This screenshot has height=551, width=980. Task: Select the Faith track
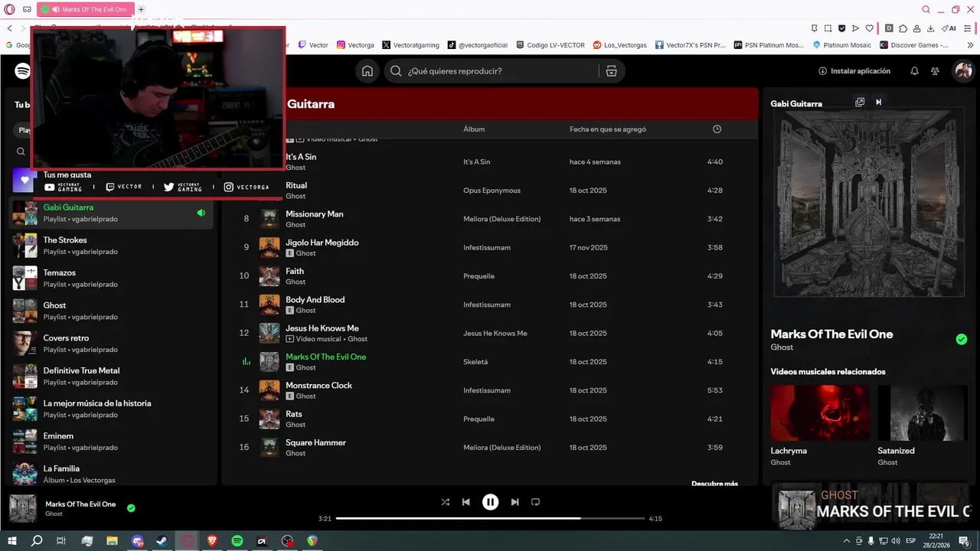(x=490, y=275)
